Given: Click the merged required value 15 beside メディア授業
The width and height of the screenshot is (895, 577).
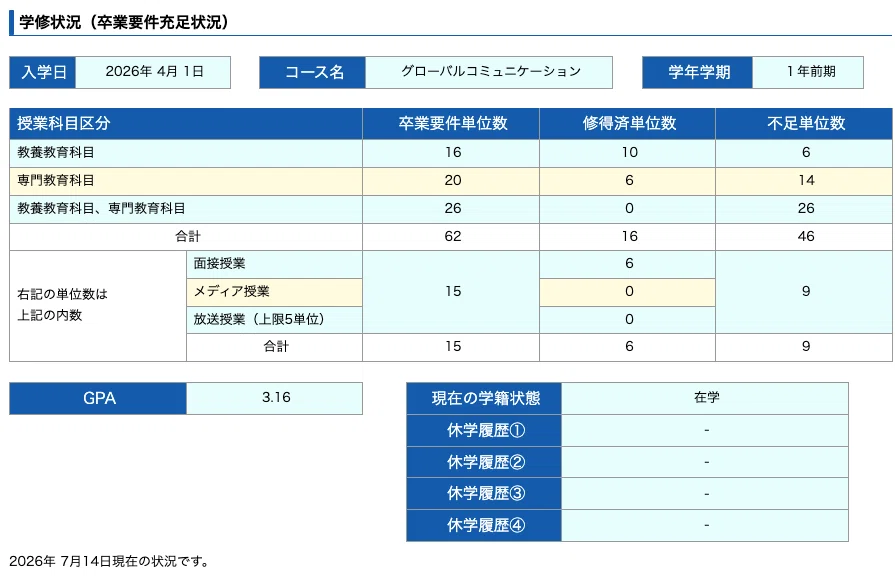Looking at the screenshot, I should (x=451, y=292).
